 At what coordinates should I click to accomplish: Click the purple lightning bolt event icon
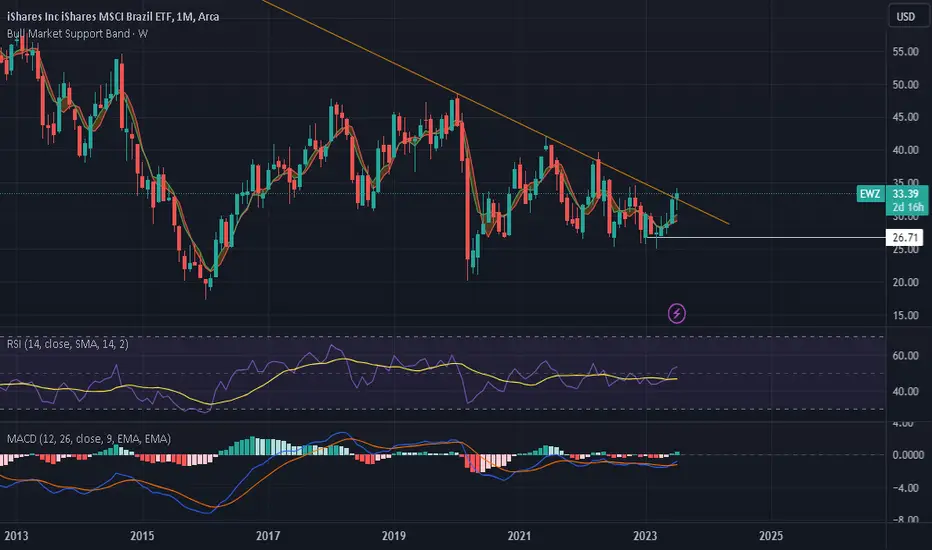[x=676, y=313]
